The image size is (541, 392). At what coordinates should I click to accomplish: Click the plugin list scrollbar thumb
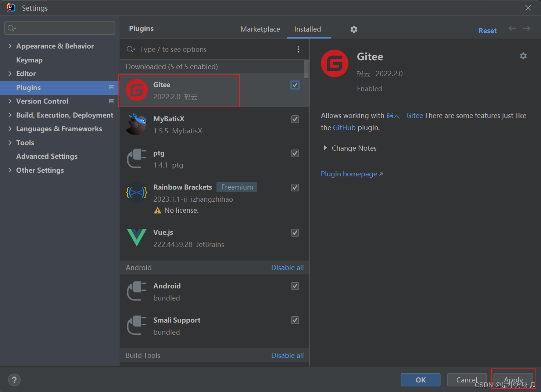(x=307, y=69)
